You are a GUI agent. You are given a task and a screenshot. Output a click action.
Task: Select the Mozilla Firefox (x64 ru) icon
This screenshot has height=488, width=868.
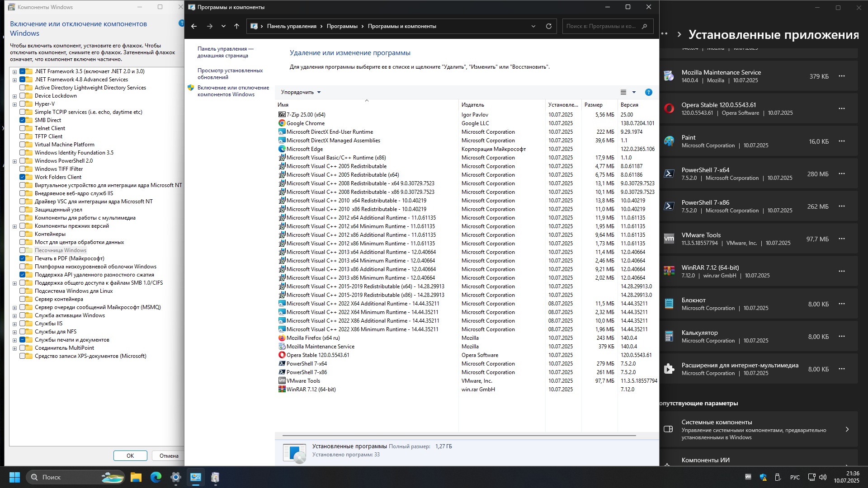tap(282, 338)
